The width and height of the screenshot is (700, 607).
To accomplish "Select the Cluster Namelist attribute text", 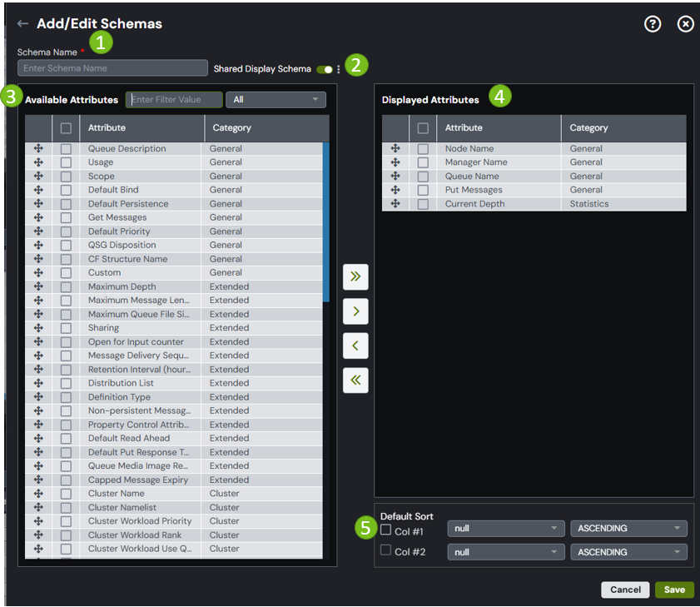I will click(122, 507).
